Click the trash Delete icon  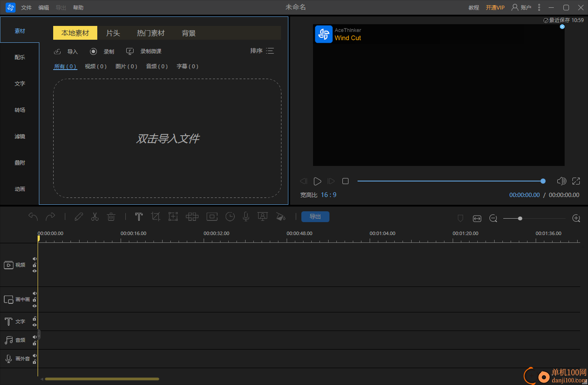click(111, 217)
